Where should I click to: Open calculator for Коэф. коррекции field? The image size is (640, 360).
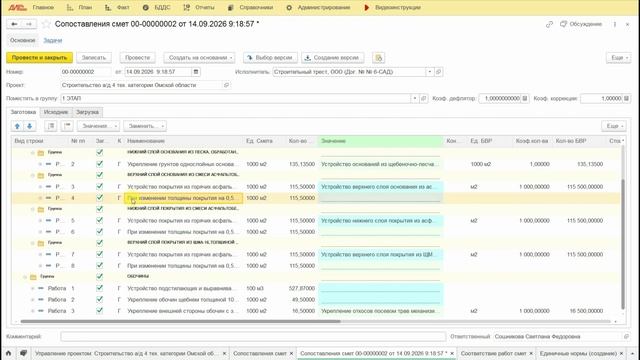pos(626,98)
